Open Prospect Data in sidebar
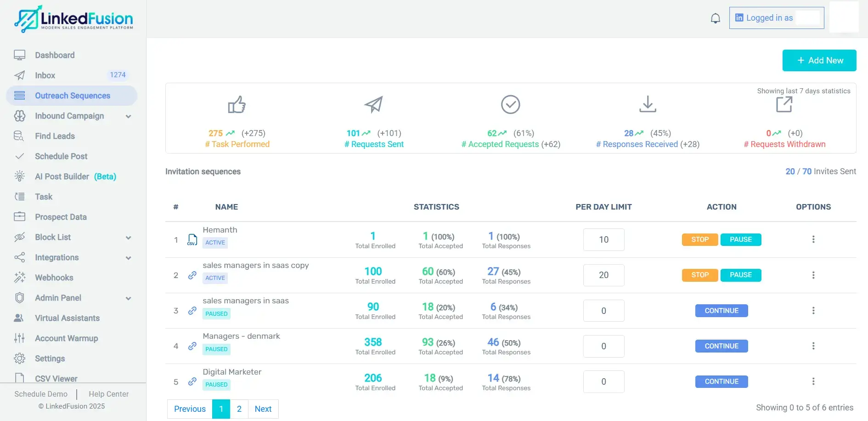 tap(72, 217)
